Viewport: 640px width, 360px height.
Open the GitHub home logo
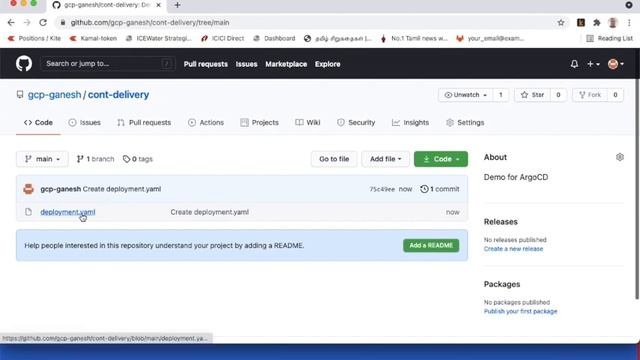[x=24, y=64]
